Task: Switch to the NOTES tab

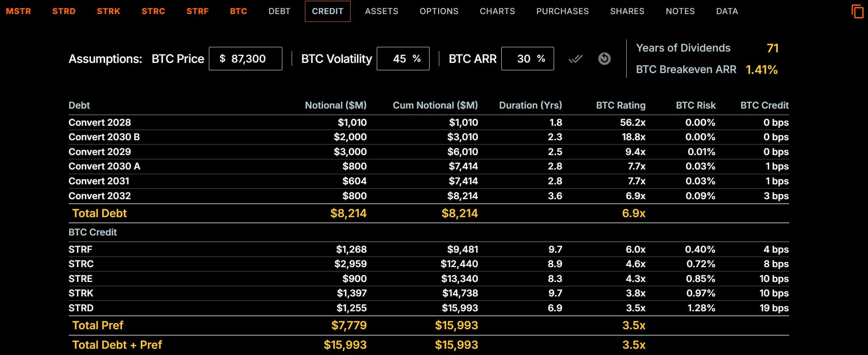Action: [x=680, y=11]
